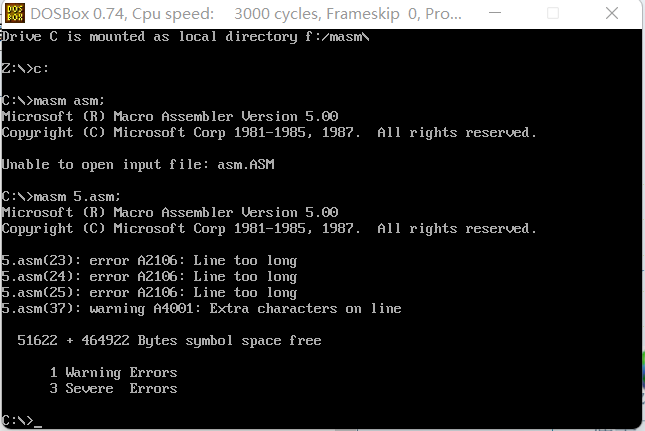Click the A4001 Extra characters warning line
Viewport: 645px width, 431px height.
(x=201, y=309)
